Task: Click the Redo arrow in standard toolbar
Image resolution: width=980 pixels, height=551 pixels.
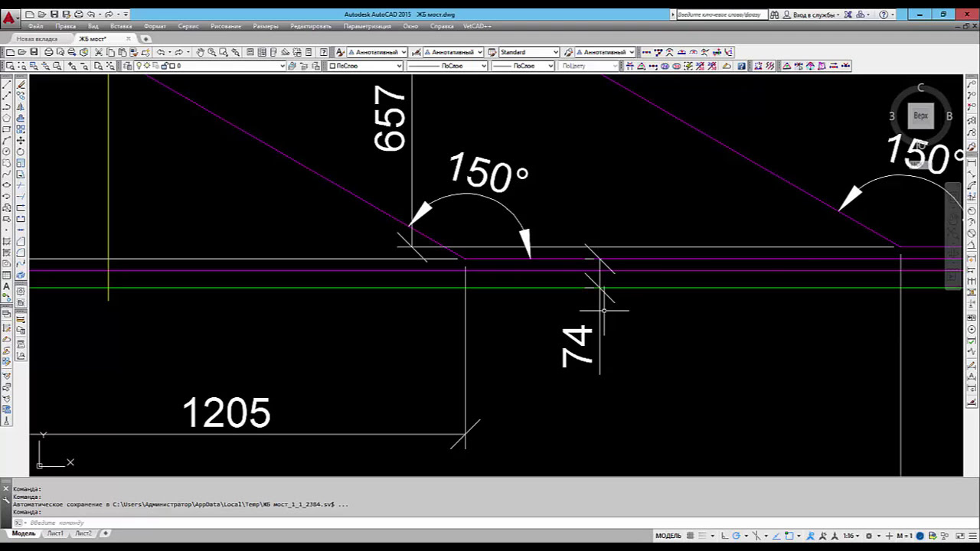Action: (178, 52)
